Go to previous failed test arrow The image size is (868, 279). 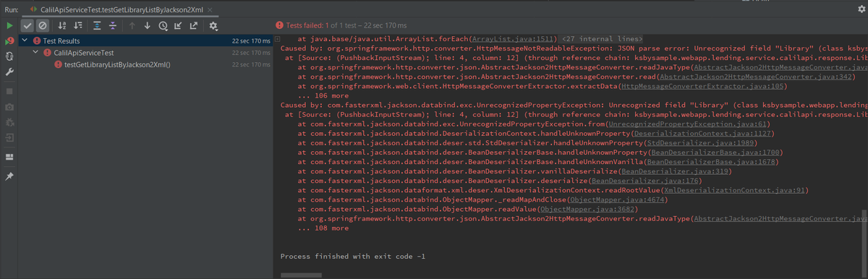click(132, 25)
